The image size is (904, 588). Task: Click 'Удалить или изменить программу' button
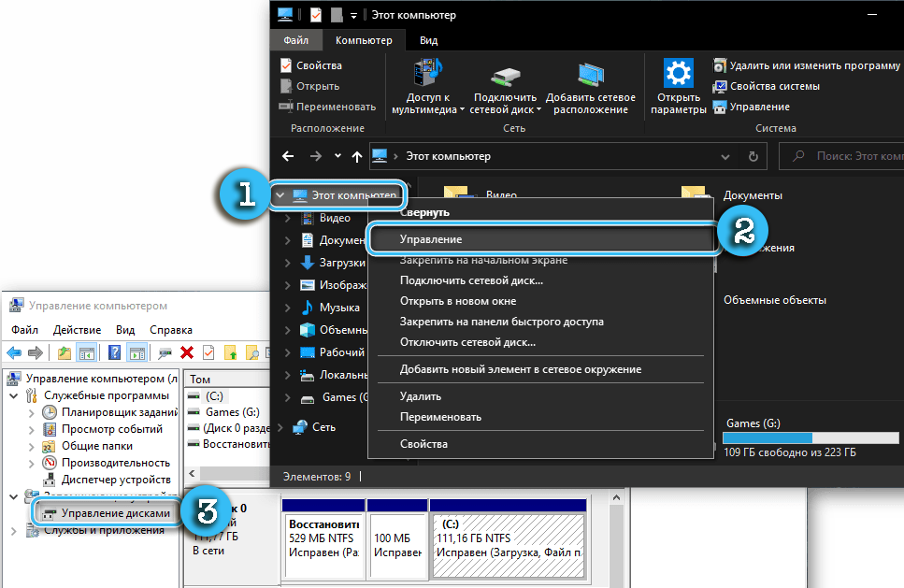[812, 65]
